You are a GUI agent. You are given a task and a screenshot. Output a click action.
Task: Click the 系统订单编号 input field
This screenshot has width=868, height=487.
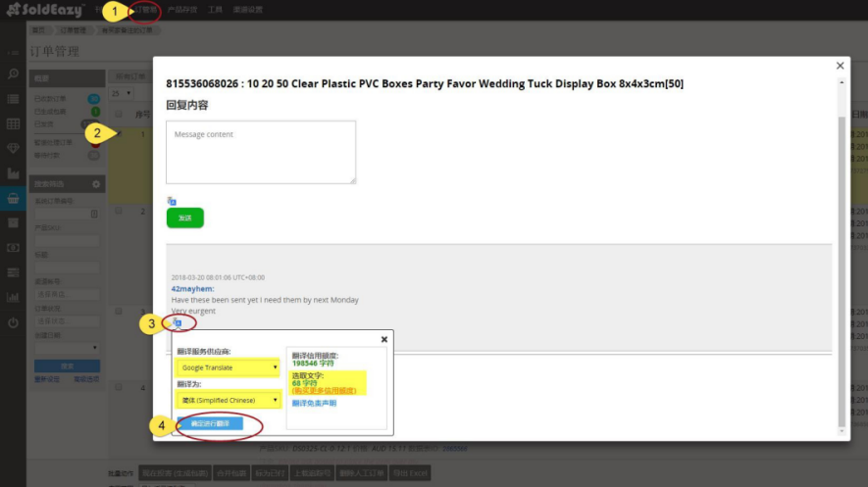click(x=67, y=214)
